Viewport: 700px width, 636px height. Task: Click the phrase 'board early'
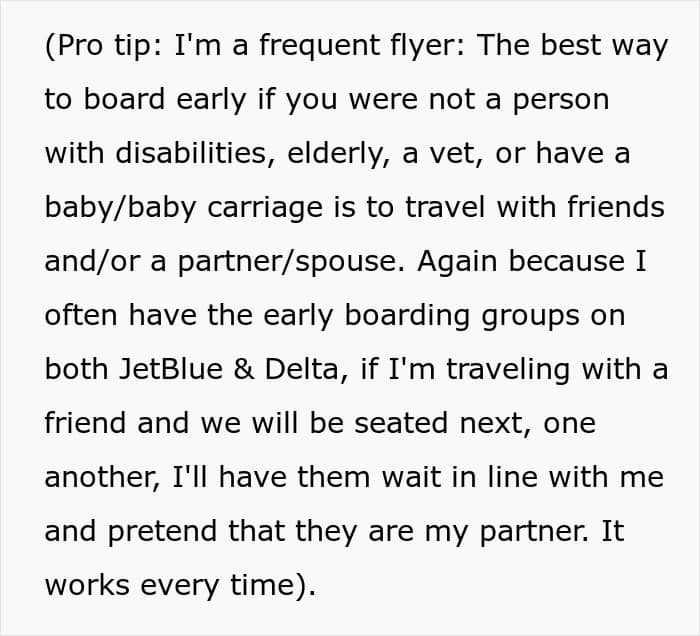pyautogui.click(x=165, y=100)
